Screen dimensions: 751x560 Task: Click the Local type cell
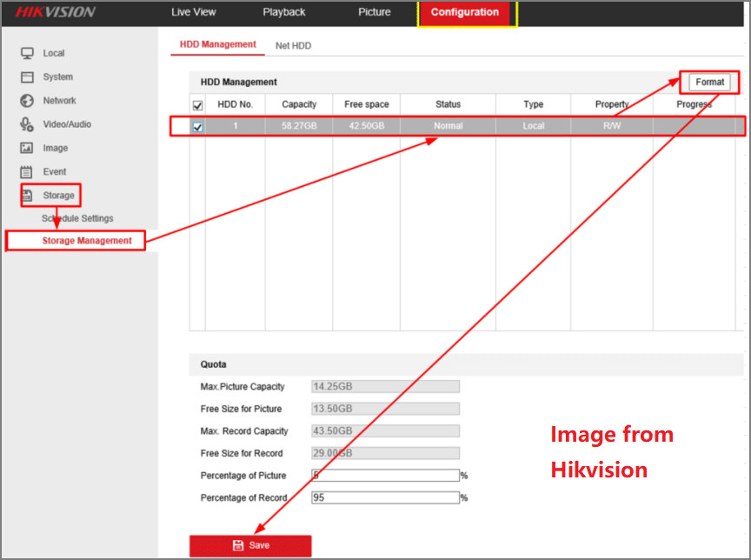533,126
